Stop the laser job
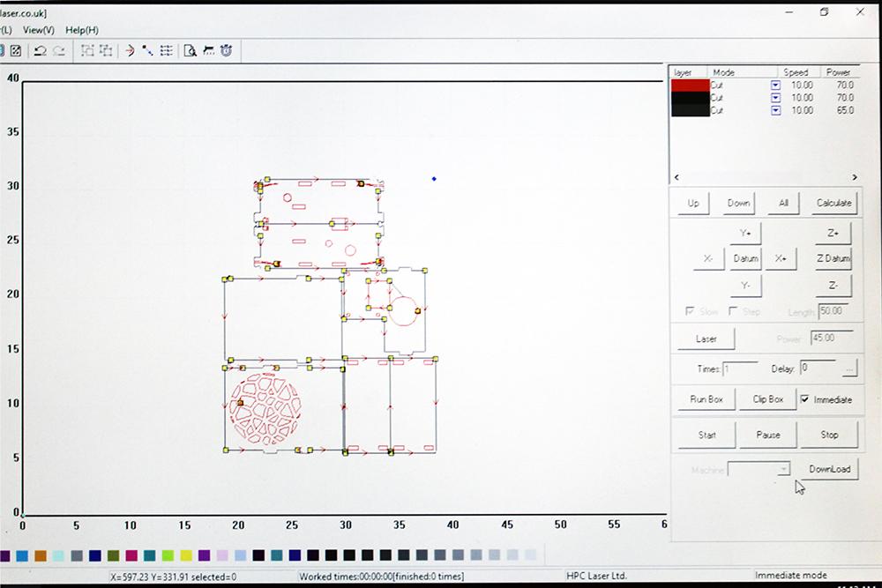 pyautogui.click(x=829, y=435)
